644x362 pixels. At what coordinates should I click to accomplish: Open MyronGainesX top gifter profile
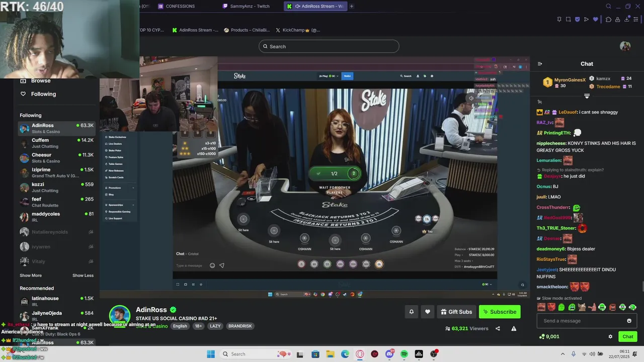tap(570, 80)
